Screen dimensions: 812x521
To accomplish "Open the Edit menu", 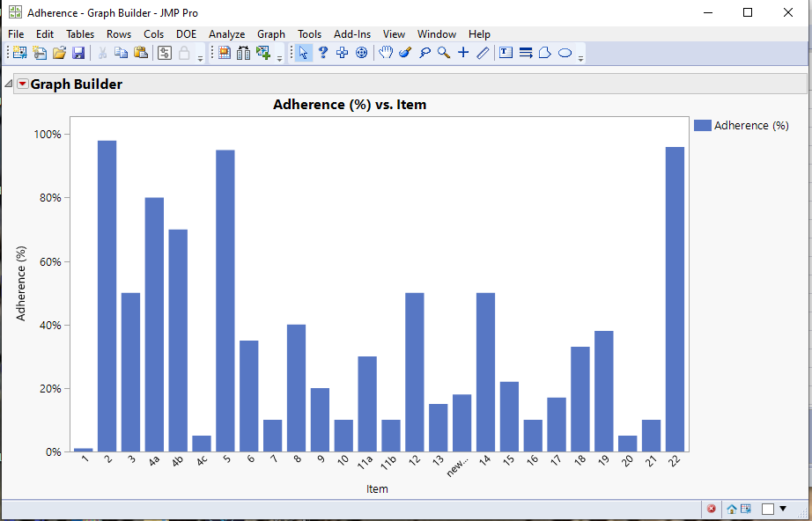I will pyautogui.click(x=45, y=34).
